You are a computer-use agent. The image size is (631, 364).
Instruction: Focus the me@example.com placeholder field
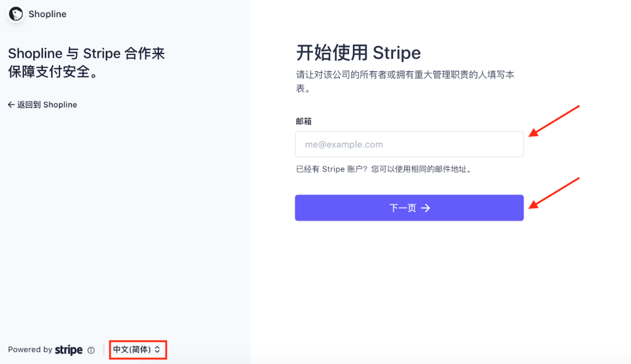tap(409, 144)
